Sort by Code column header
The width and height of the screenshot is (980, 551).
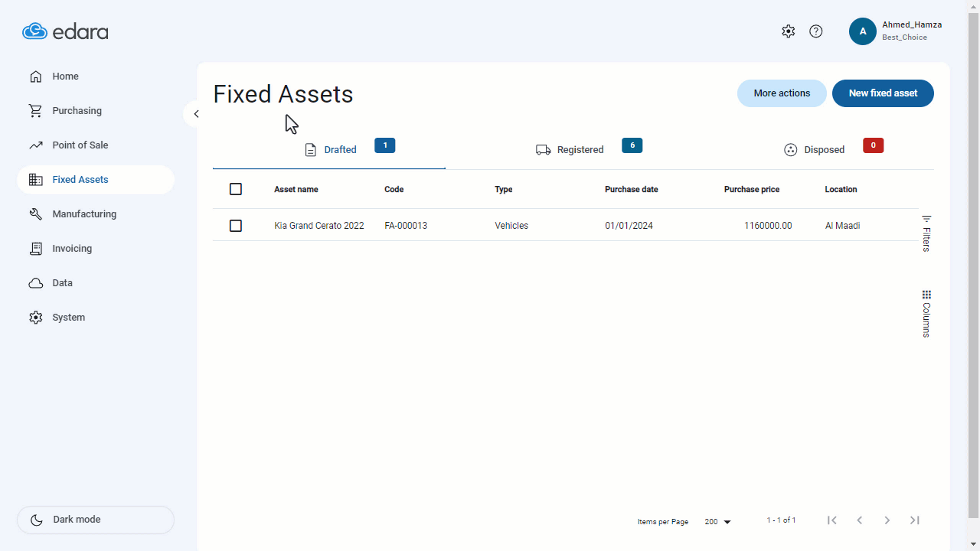(x=394, y=189)
